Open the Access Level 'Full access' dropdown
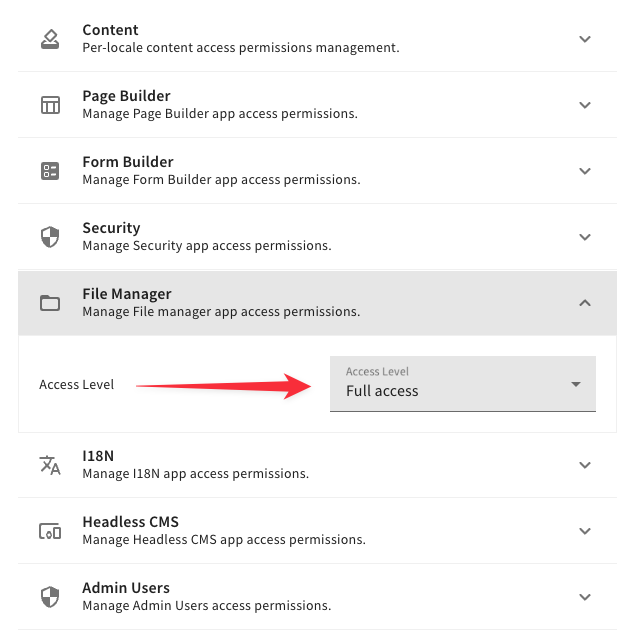633x641 pixels. pyautogui.click(x=450, y=384)
